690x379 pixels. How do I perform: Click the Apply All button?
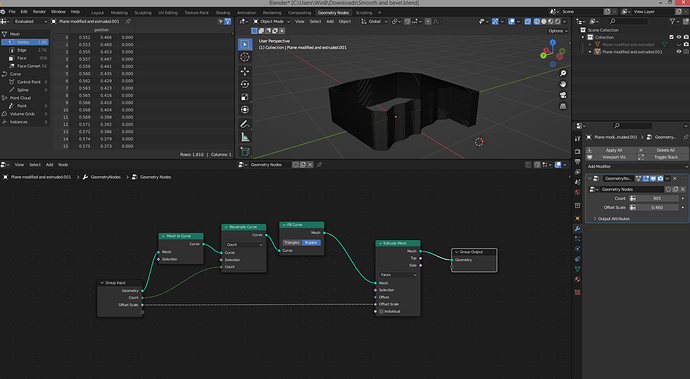[x=610, y=150]
